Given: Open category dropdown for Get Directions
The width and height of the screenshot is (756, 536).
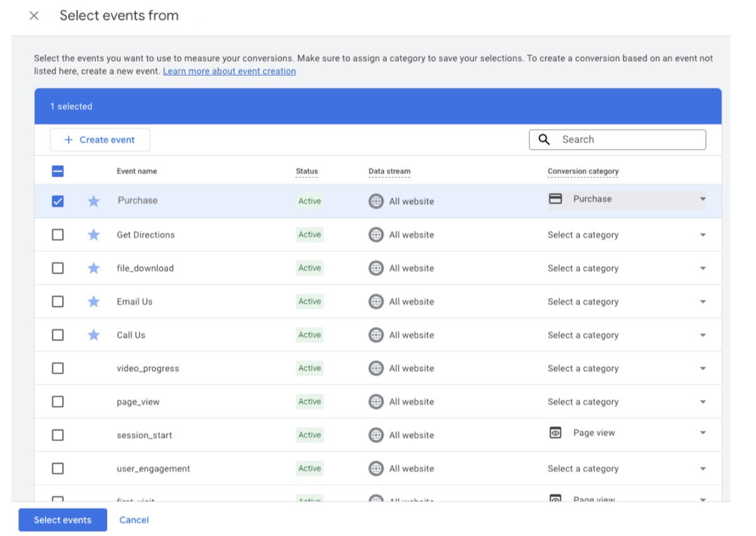Looking at the screenshot, I should click(627, 235).
